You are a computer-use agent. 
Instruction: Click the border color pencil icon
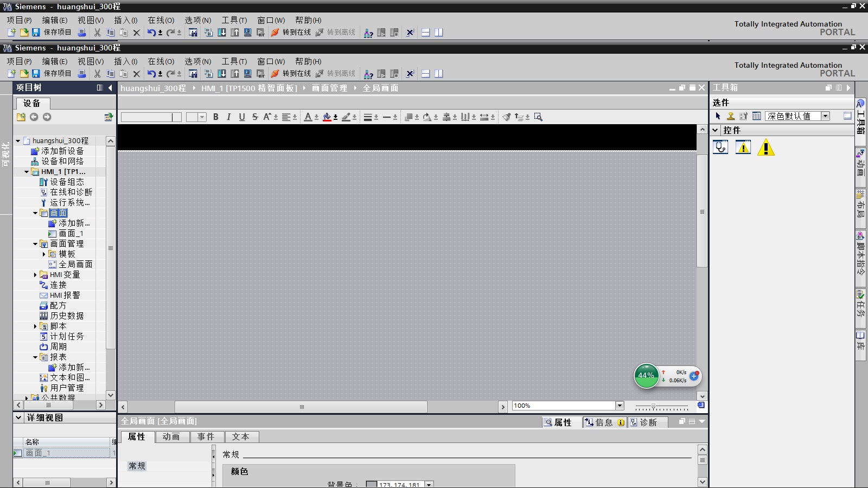point(346,117)
